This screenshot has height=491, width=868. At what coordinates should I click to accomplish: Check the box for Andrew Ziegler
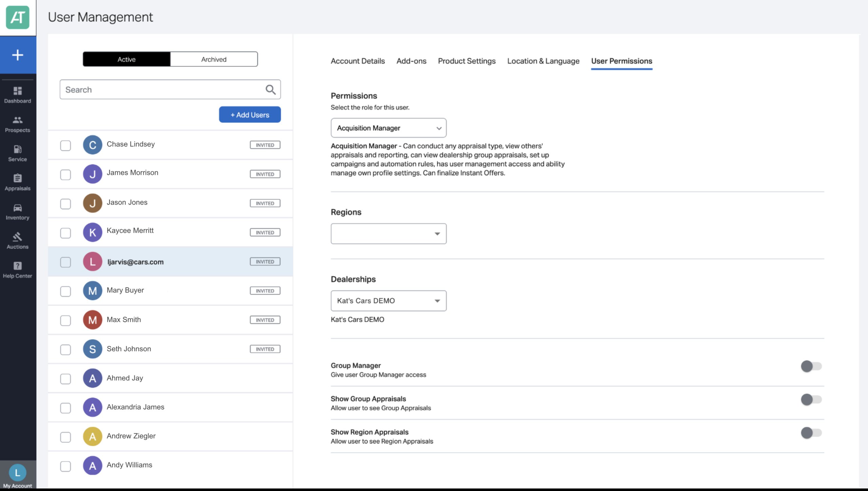pyautogui.click(x=65, y=437)
